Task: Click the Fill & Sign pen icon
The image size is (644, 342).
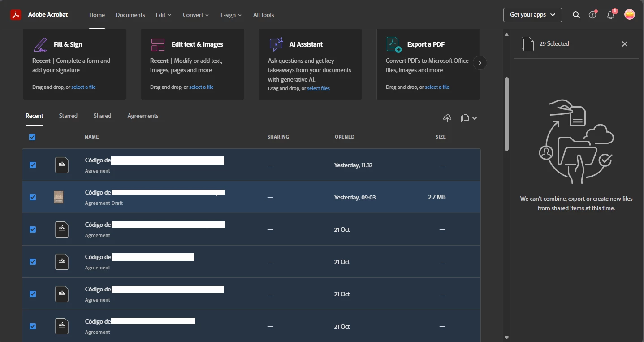Action: 40,44
